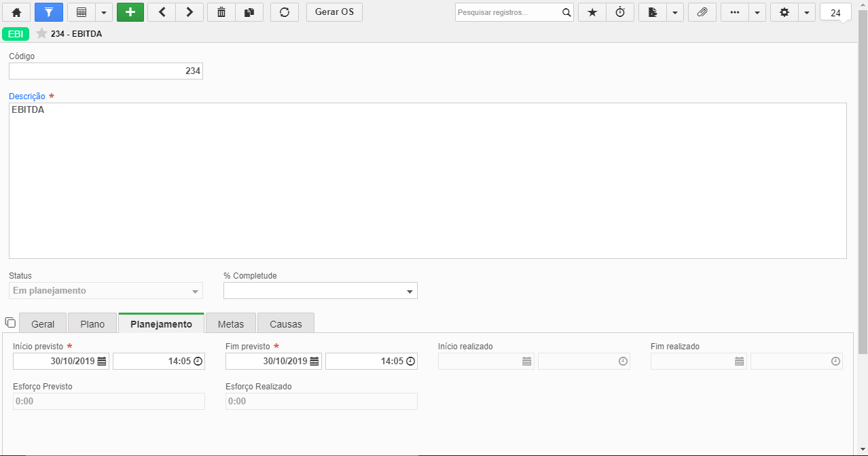Screen dimensions: 868x456
Task: Go to the previous record arrow
Action: click(161, 12)
